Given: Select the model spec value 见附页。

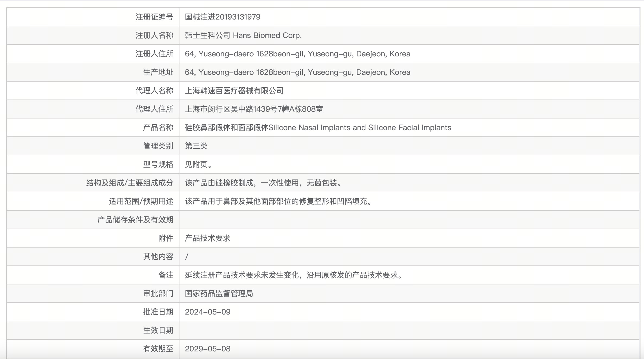Looking at the screenshot, I should click(x=198, y=164).
